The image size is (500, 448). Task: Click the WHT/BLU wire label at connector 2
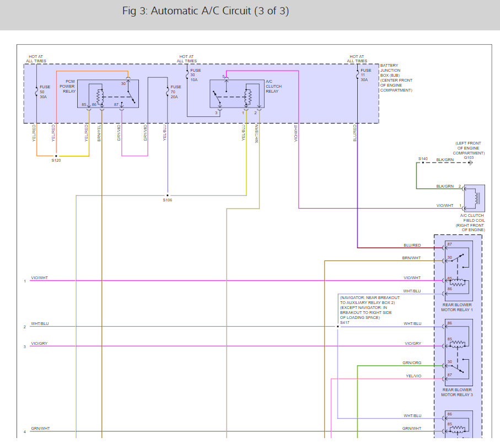click(40, 323)
